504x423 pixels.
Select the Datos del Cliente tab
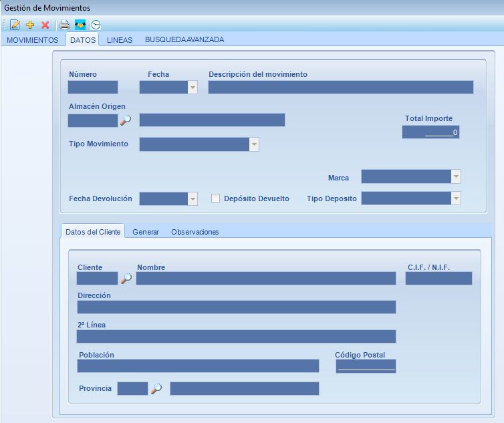click(x=93, y=232)
